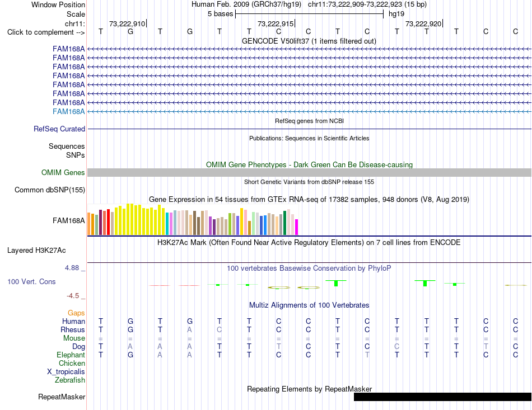Select the Rhesus alignment row label

73,329
